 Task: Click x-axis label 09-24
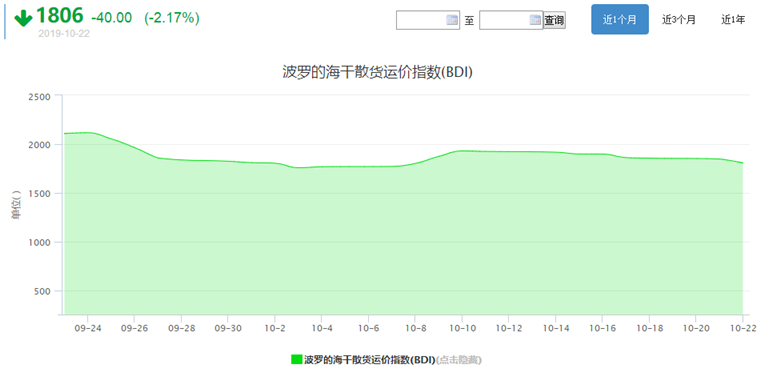point(87,328)
